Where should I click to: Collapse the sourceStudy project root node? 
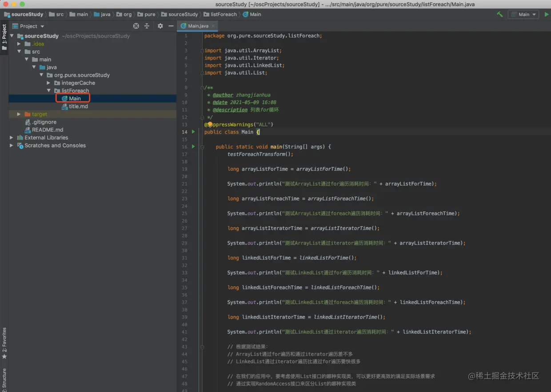coord(12,36)
